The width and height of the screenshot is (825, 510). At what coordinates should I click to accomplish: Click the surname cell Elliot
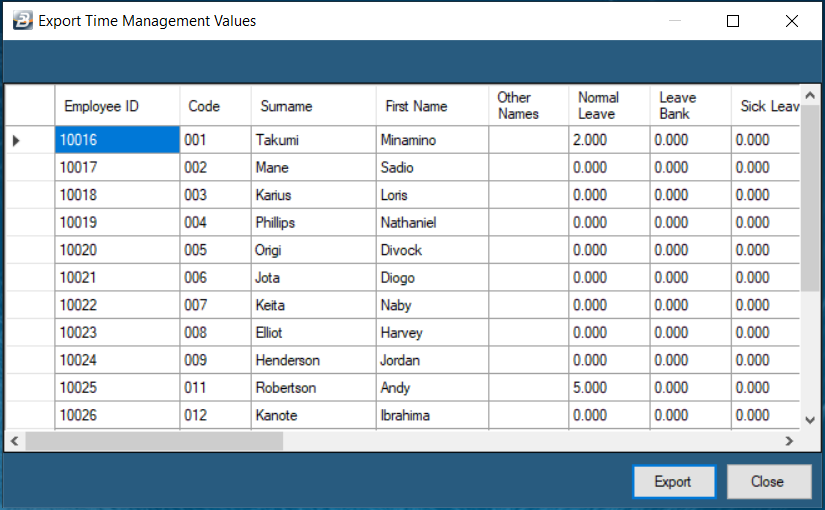pyautogui.click(x=314, y=332)
